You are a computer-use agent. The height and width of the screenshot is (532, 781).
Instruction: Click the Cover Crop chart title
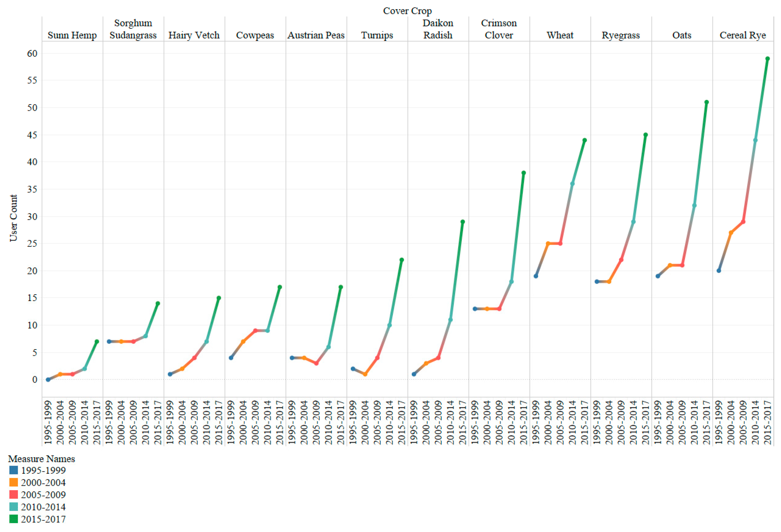[407, 11]
